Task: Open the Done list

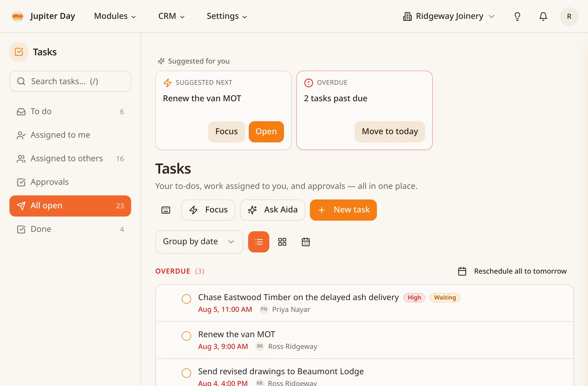Action: coord(70,229)
